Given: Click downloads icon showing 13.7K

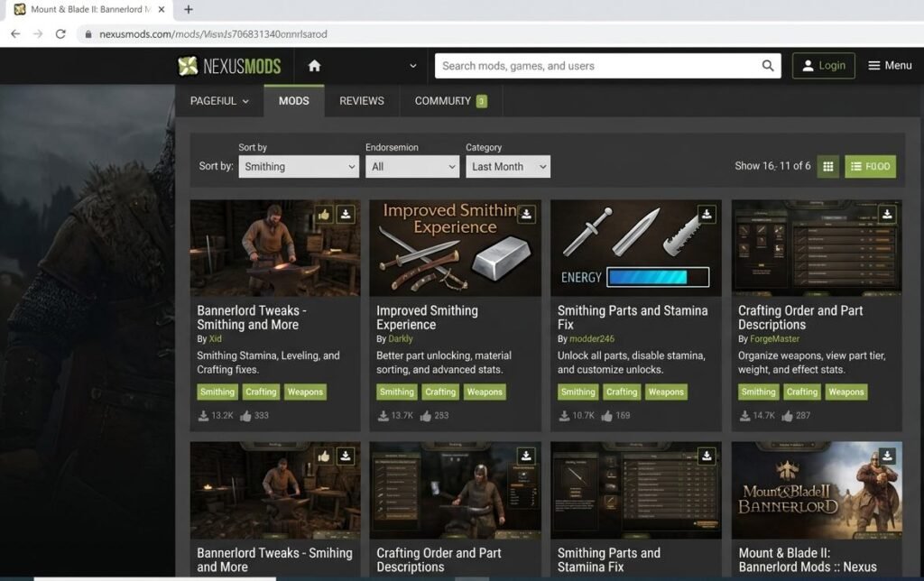Looking at the screenshot, I should (383, 416).
